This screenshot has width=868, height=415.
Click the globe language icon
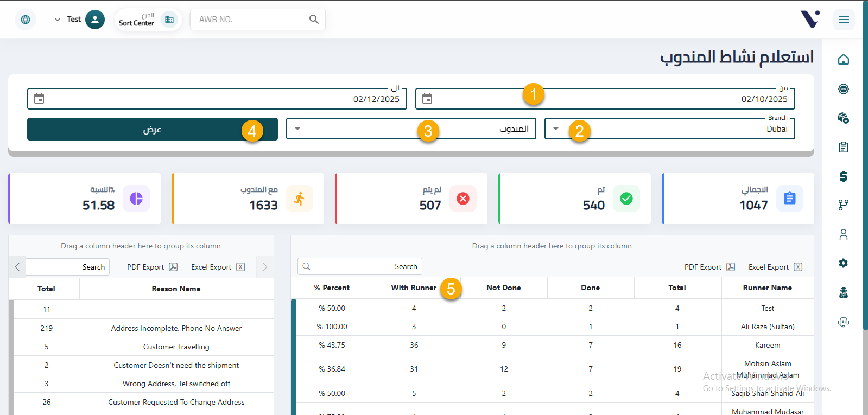tap(26, 20)
